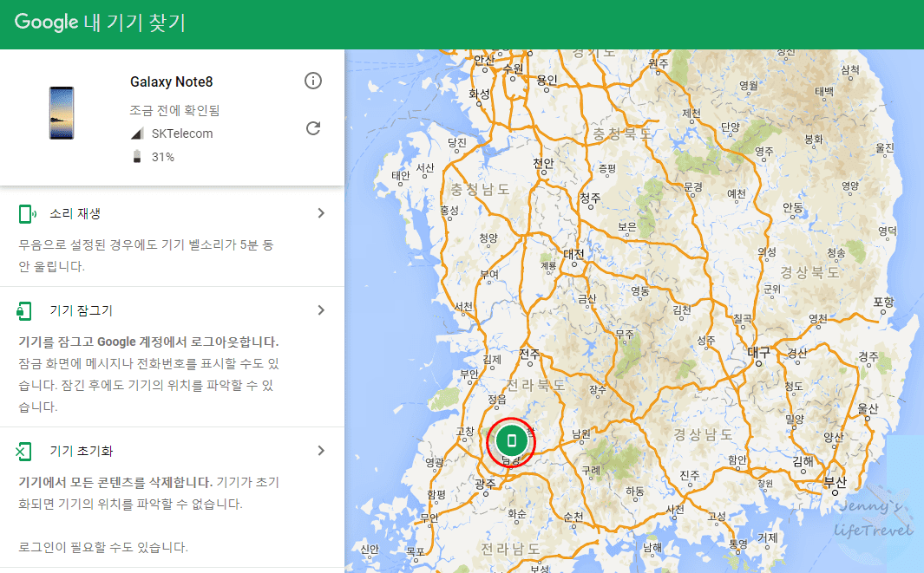Click 울산 on the map

pos(868,408)
